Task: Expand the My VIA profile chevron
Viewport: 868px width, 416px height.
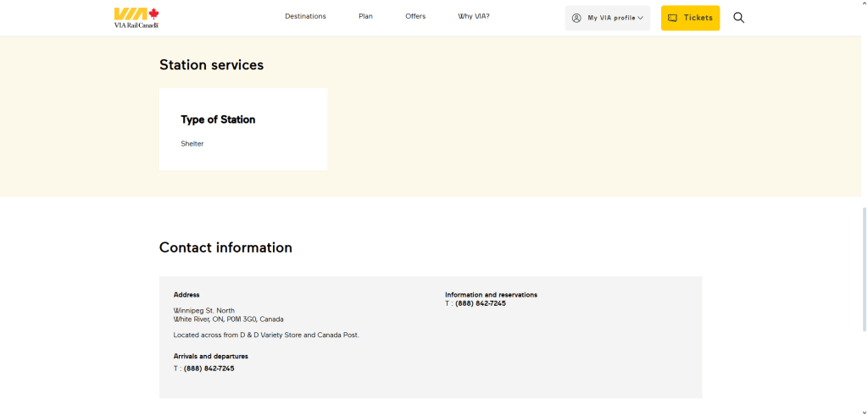Action: 641,18
